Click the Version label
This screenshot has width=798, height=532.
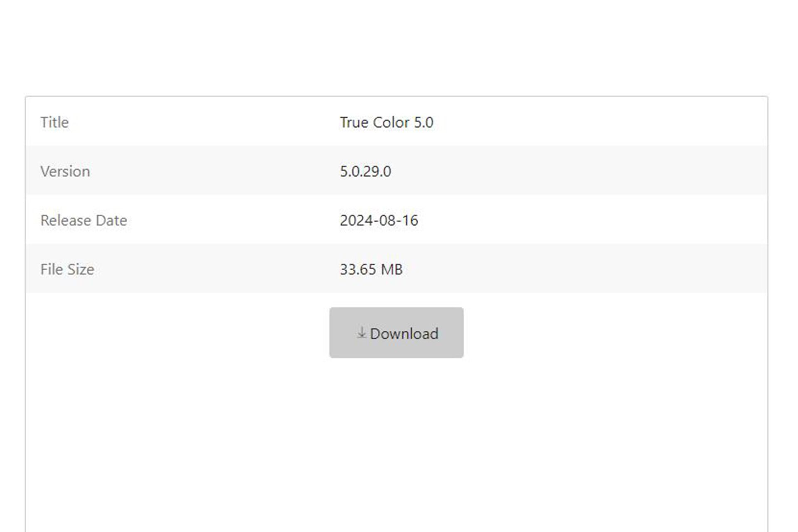click(x=65, y=172)
